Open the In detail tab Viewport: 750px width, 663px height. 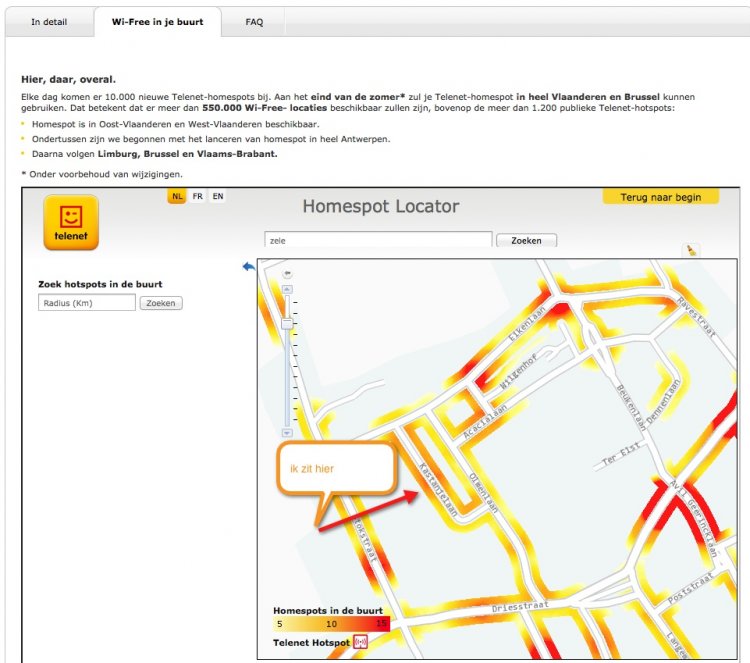pyautogui.click(x=49, y=22)
